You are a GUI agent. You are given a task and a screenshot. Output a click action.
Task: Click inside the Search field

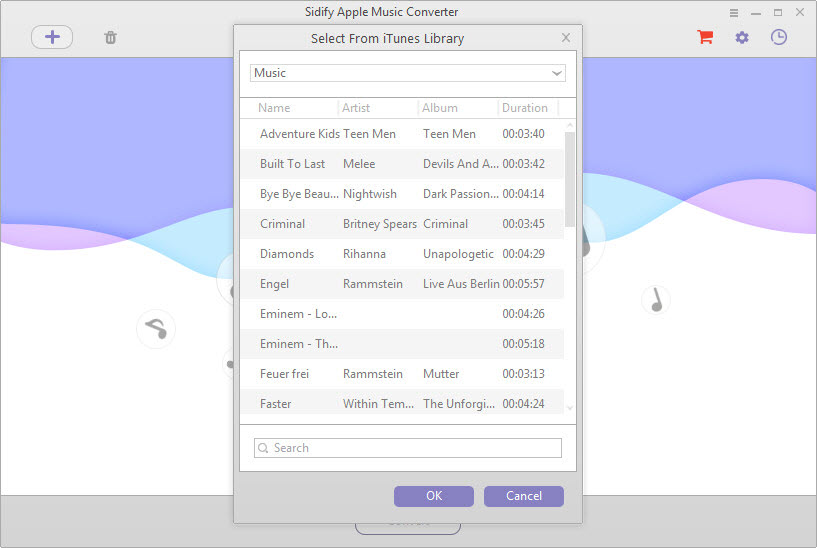click(x=407, y=448)
